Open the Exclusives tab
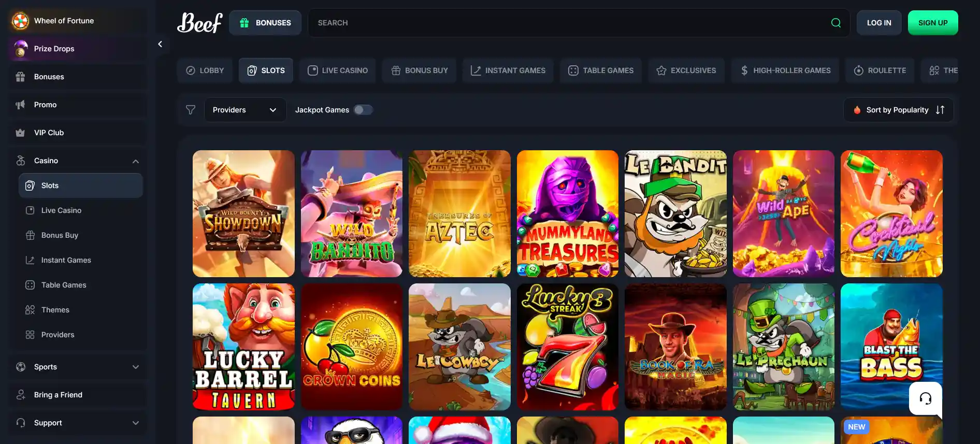 pyautogui.click(x=686, y=70)
